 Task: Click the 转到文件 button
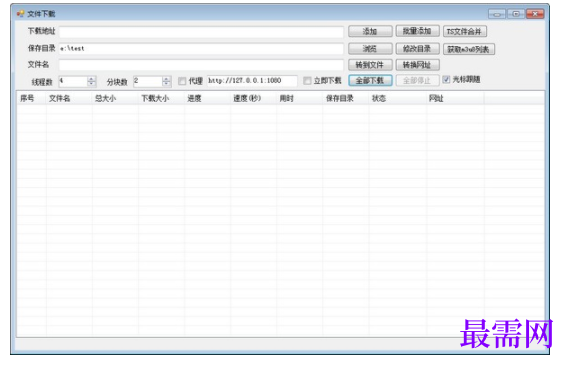pyautogui.click(x=370, y=65)
